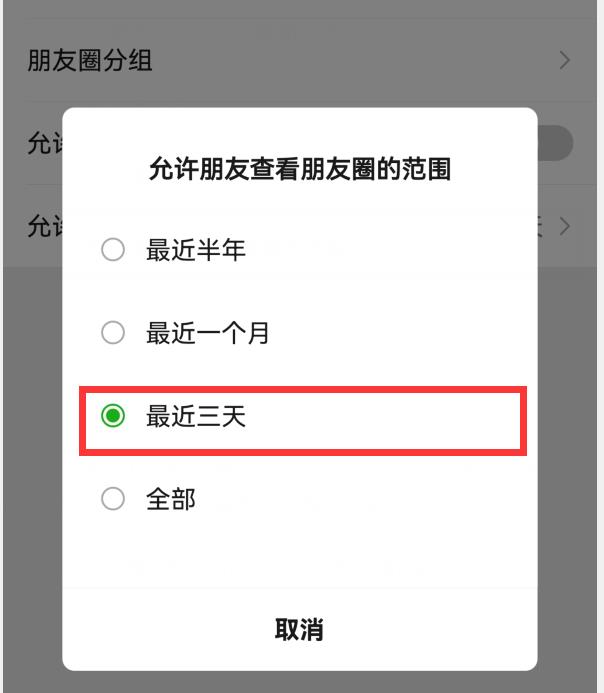
Task: Tap the 最近一个月 text label
Action: pyautogui.click(x=208, y=333)
